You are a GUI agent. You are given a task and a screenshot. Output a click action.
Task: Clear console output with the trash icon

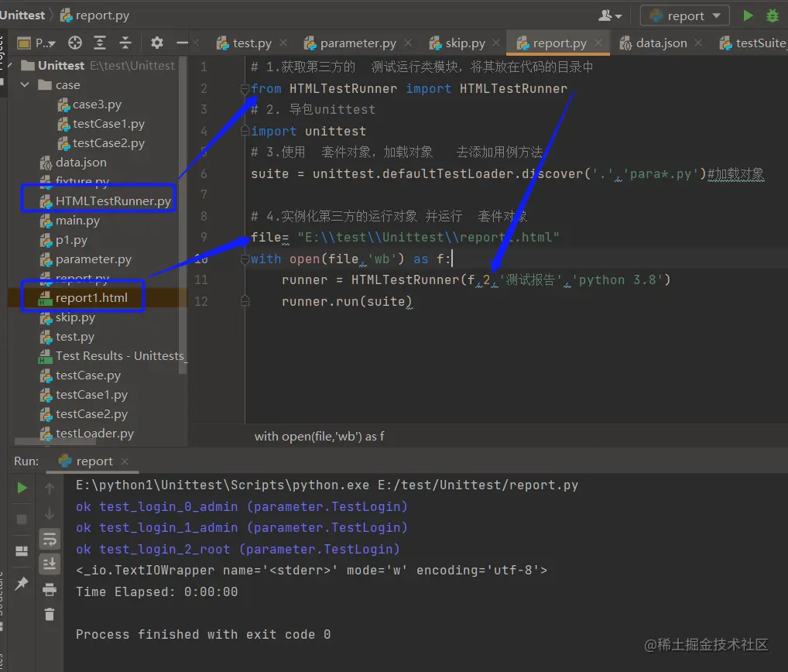click(50, 615)
